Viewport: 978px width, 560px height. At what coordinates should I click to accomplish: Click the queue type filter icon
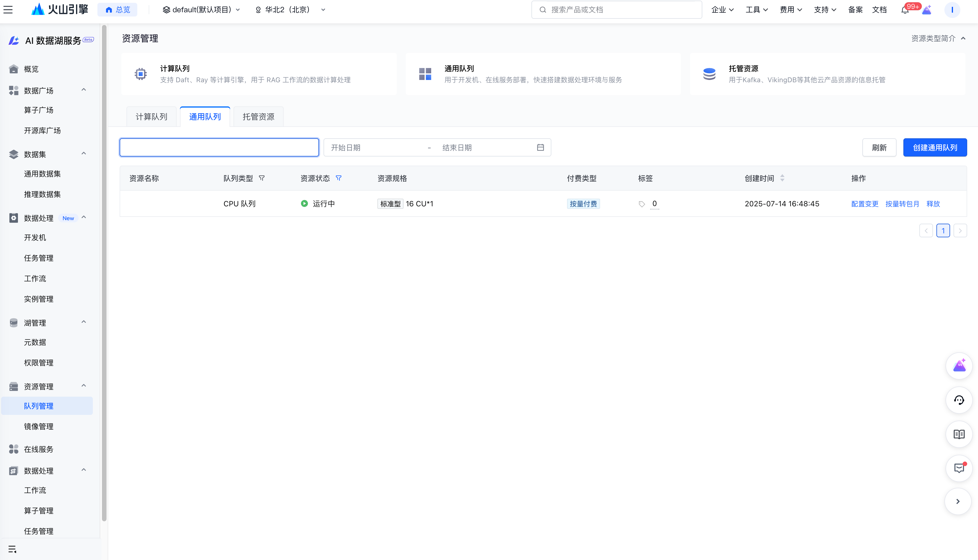coord(262,178)
